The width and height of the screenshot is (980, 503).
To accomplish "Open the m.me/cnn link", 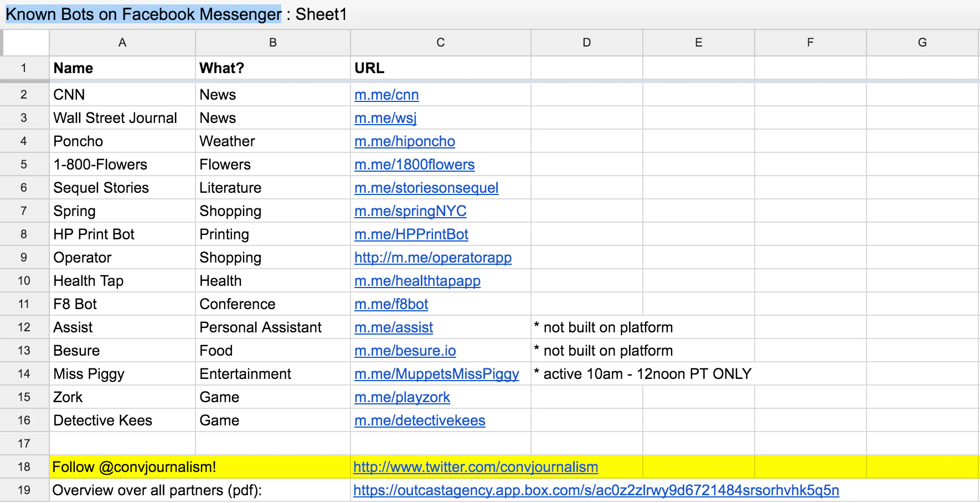I will pos(386,94).
